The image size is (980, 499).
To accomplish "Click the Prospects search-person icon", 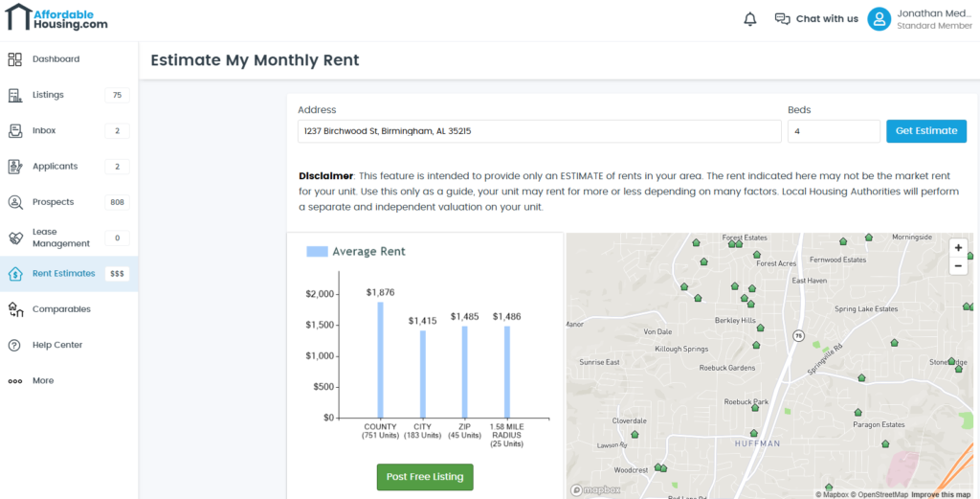I will tap(15, 202).
